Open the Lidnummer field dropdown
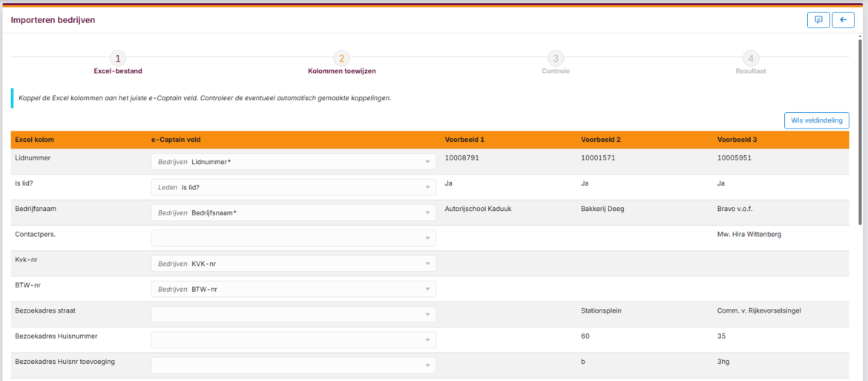This screenshot has width=868, height=381. click(x=293, y=162)
